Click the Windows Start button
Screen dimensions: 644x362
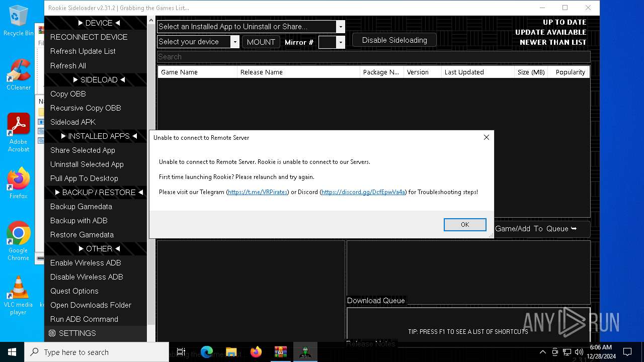click(12, 352)
